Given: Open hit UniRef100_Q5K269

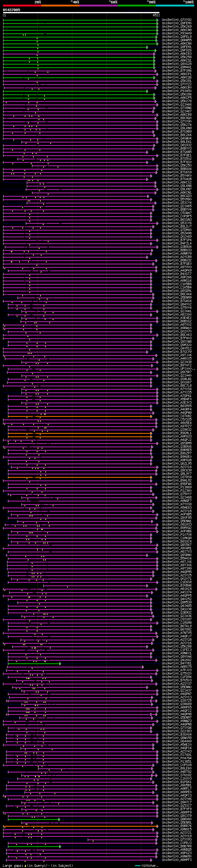Looking at the screenshot, I should pyautogui.click(x=177, y=26).
